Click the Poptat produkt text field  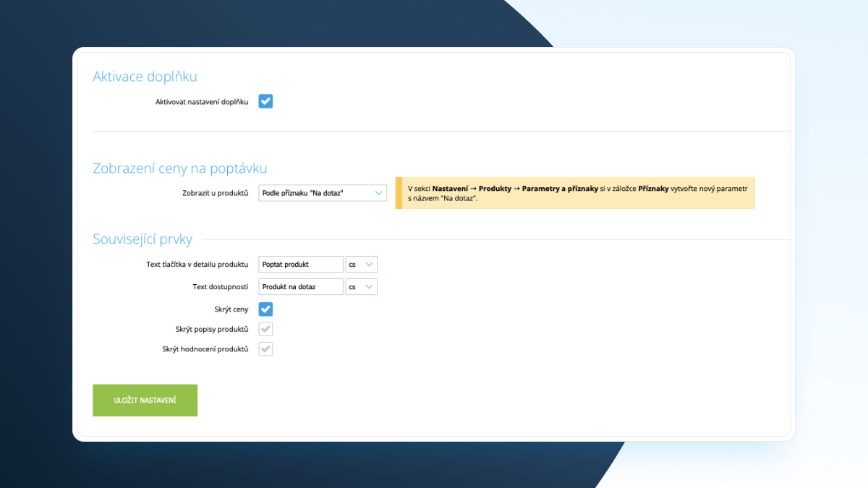tap(301, 265)
